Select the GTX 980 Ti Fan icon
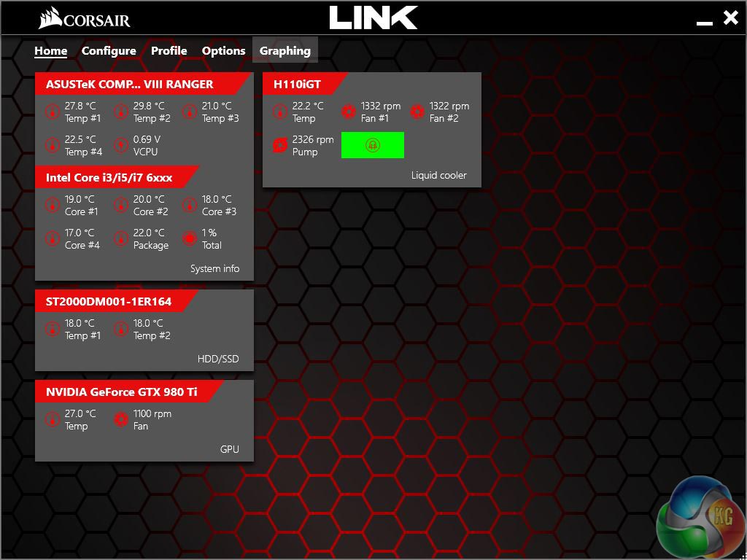The height and width of the screenshot is (560, 747). click(x=120, y=419)
